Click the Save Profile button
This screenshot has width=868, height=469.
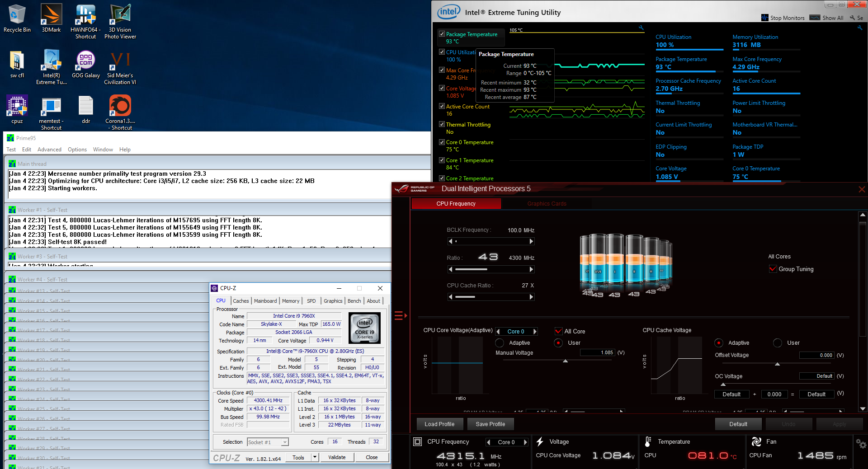(x=491, y=424)
